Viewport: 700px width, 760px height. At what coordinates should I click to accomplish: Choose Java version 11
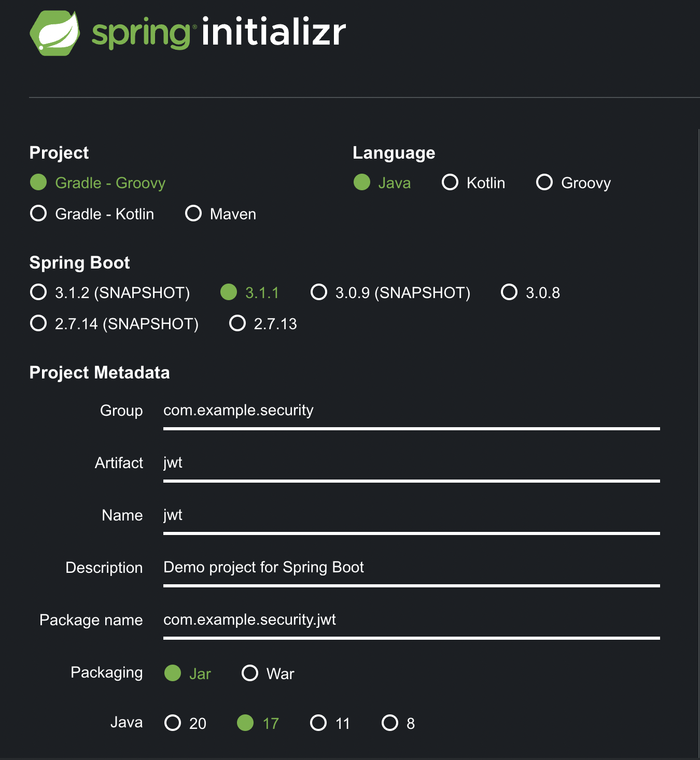click(x=330, y=723)
